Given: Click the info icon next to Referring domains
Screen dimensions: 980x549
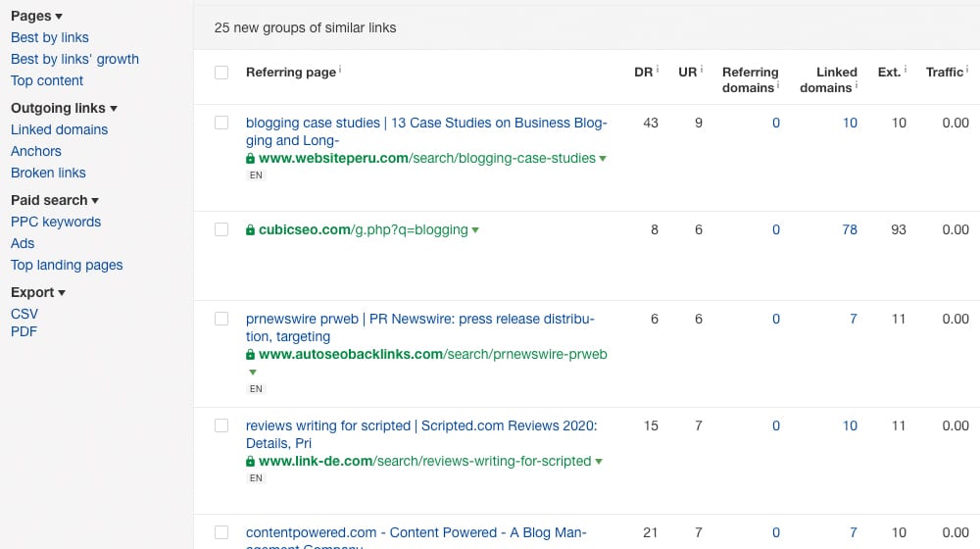Looking at the screenshot, I should coord(778,84).
